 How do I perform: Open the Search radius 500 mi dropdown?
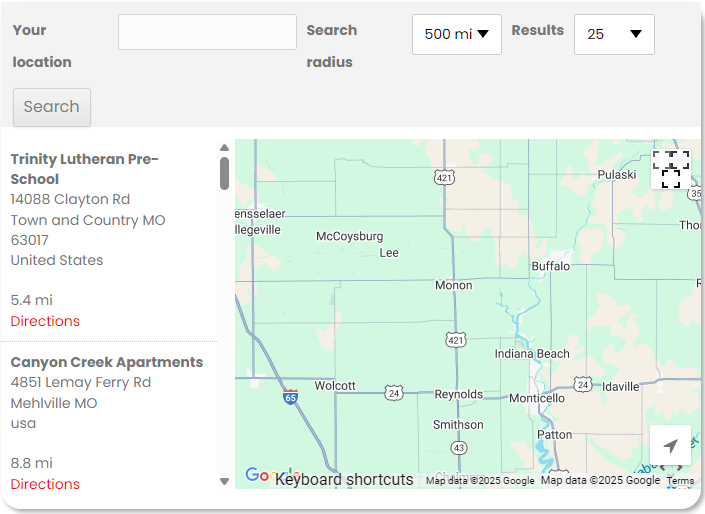coord(457,34)
